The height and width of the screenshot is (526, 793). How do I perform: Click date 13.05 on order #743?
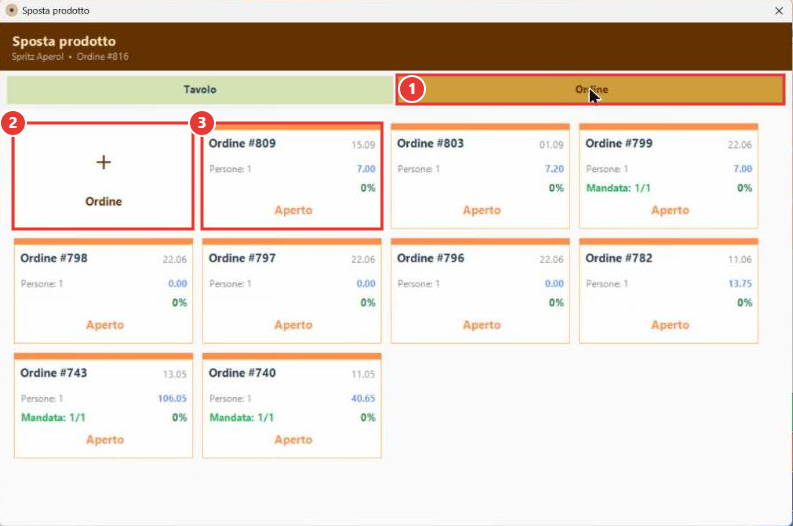click(x=174, y=375)
